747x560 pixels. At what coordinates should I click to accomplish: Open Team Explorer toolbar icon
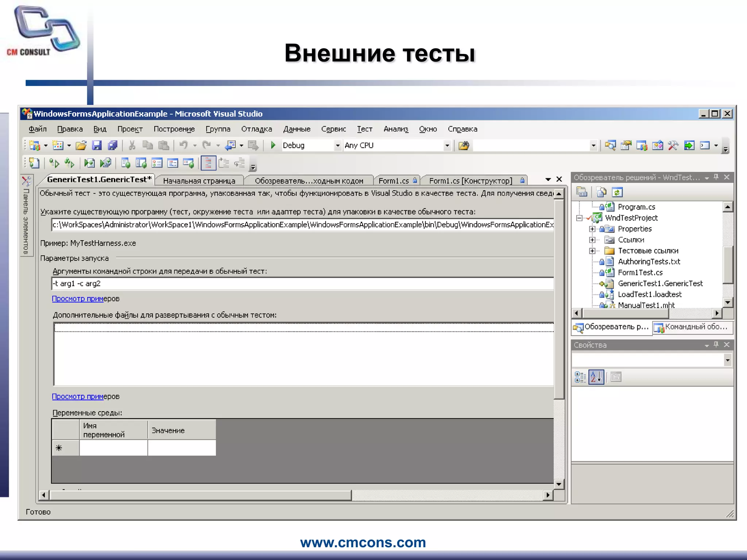click(x=642, y=145)
